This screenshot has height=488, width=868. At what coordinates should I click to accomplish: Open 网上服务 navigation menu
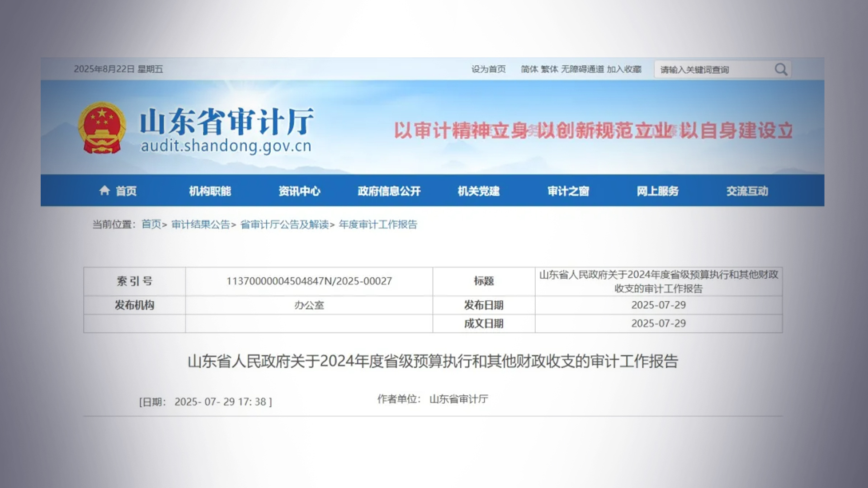click(657, 191)
